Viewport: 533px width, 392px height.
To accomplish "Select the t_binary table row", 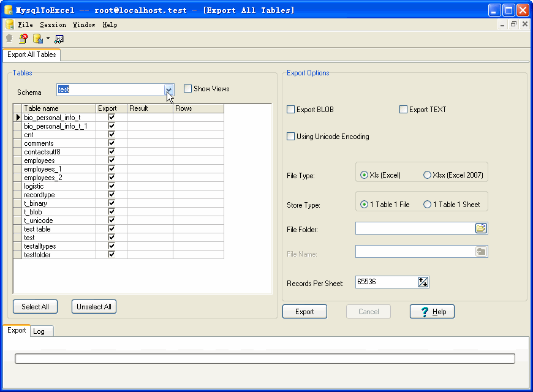I will tap(119, 203).
